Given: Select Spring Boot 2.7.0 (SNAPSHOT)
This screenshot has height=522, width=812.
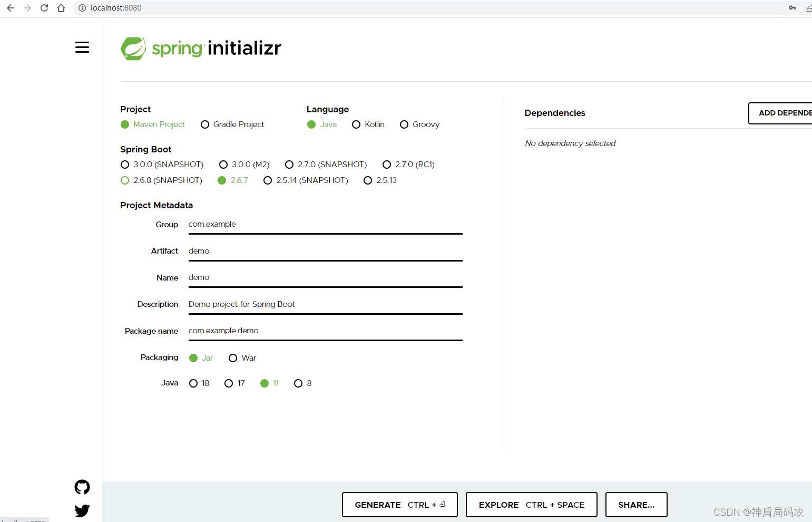Looking at the screenshot, I should point(326,165).
